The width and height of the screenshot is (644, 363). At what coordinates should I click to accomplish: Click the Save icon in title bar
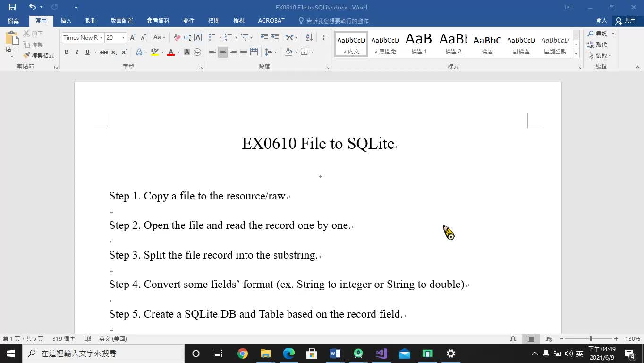pyautogui.click(x=12, y=7)
